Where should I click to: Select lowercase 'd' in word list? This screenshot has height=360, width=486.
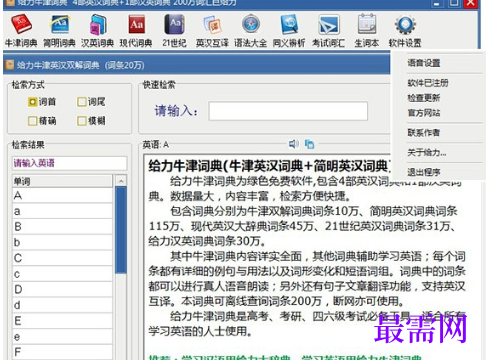[x=62, y=305]
